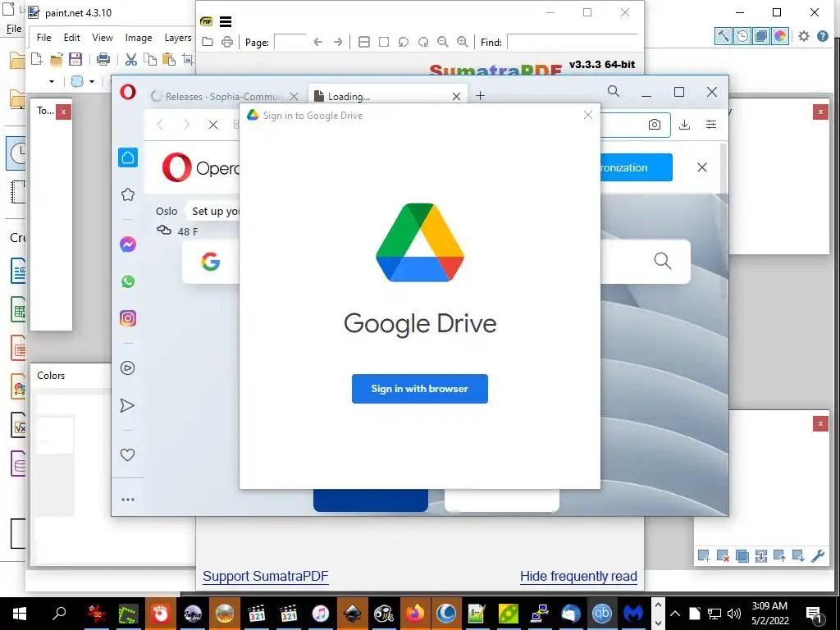Image resolution: width=840 pixels, height=630 pixels.
Task: Click Opera sidebar Home icon
Action: tap(127, 157)
